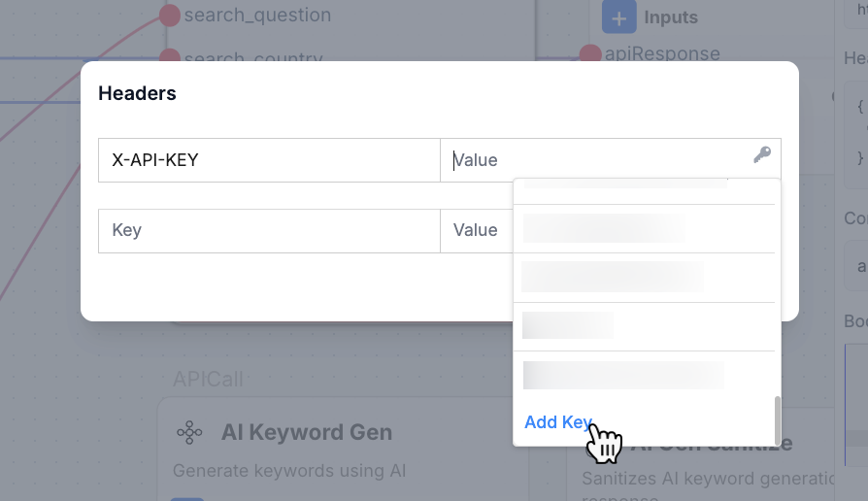Click the dropdown list scrollbar thumb
868x501 pixels.
pyautogui.click(x=777, y=419)
